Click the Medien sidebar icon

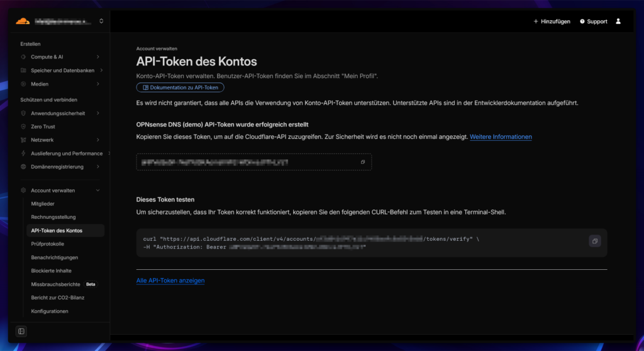point(23,84)
